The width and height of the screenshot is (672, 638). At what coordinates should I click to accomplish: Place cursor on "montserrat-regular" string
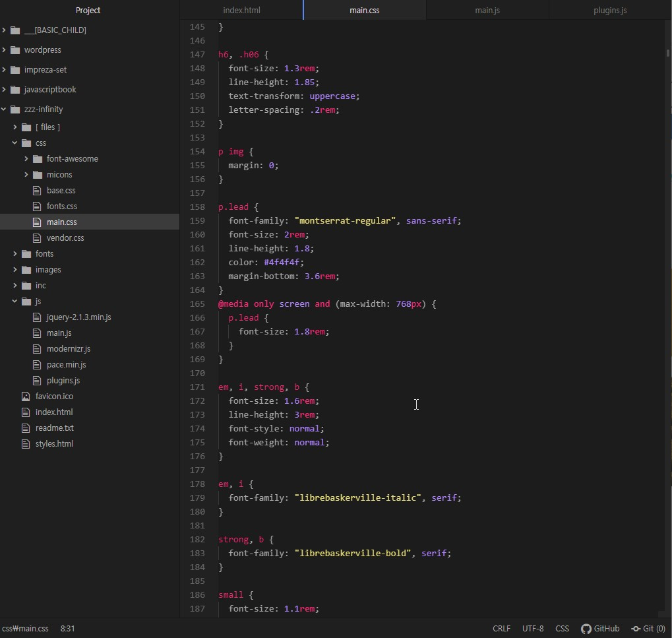[x=345, y=221]
